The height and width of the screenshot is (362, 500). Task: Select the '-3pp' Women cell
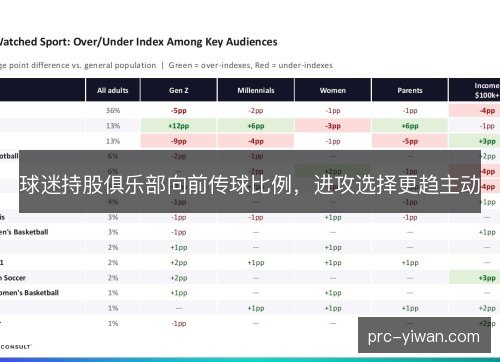pos(333,126)
